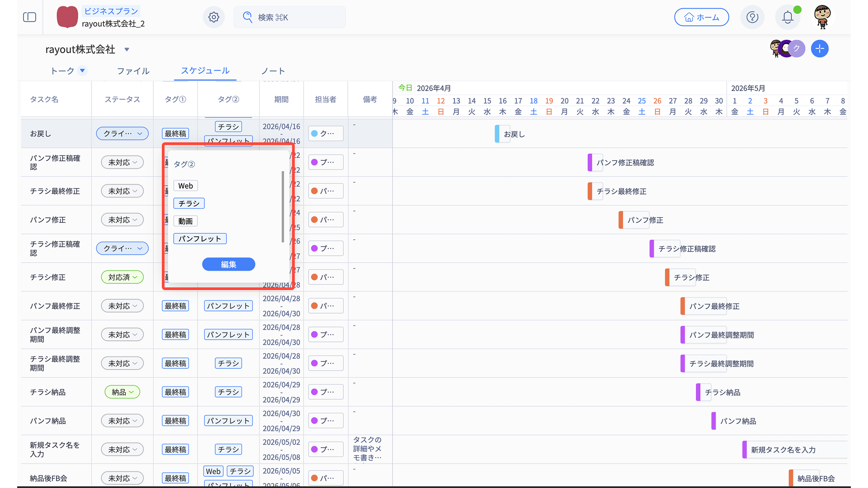868x488 pixels.
Task: Expand rayout株式会社 project dropdown arrow
Action: point(127,50)
